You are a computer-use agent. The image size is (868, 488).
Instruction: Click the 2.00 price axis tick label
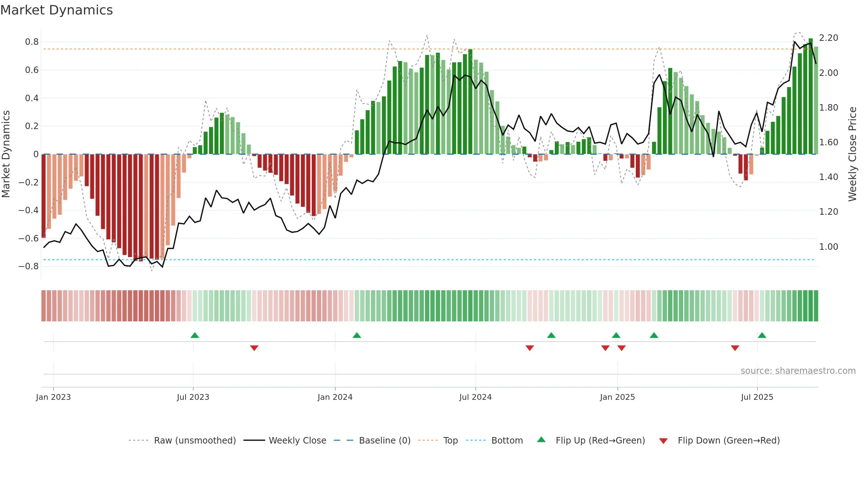829,73
